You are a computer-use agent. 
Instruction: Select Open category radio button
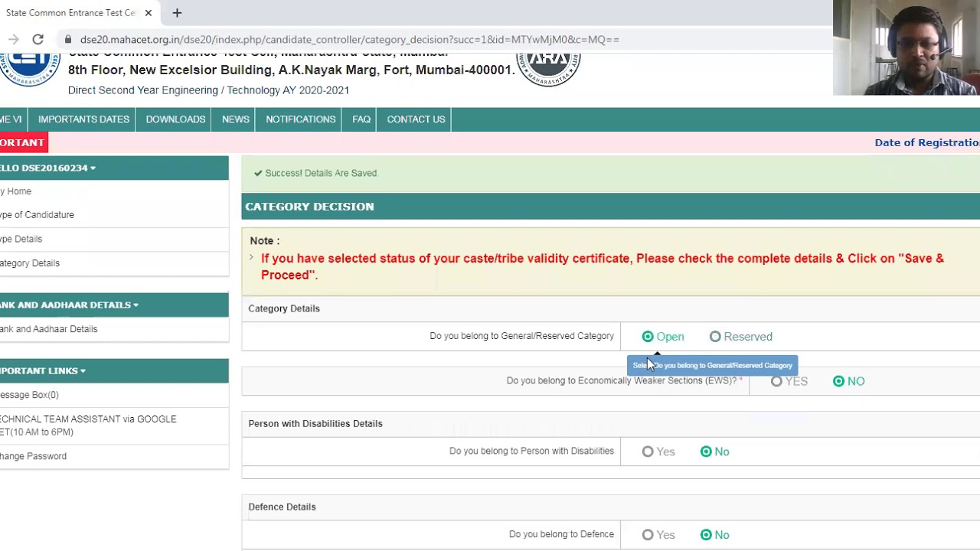tap(648, 337)
